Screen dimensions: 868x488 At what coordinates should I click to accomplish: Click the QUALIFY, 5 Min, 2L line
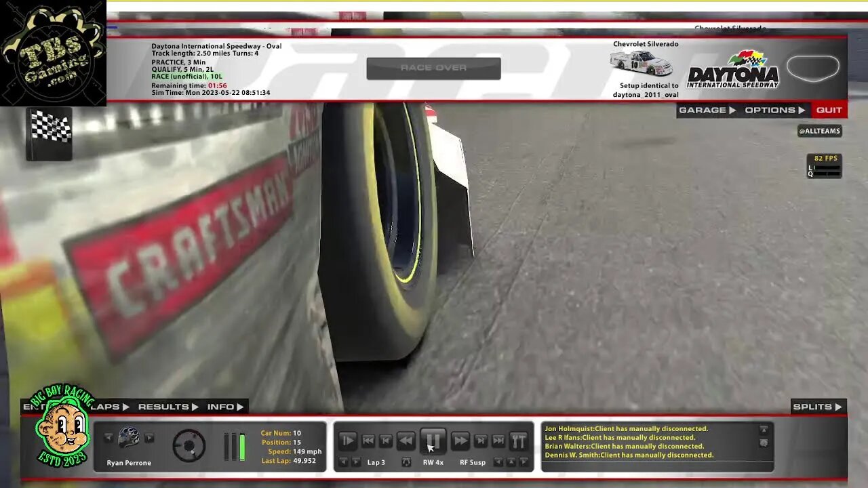tap(182, 69)
